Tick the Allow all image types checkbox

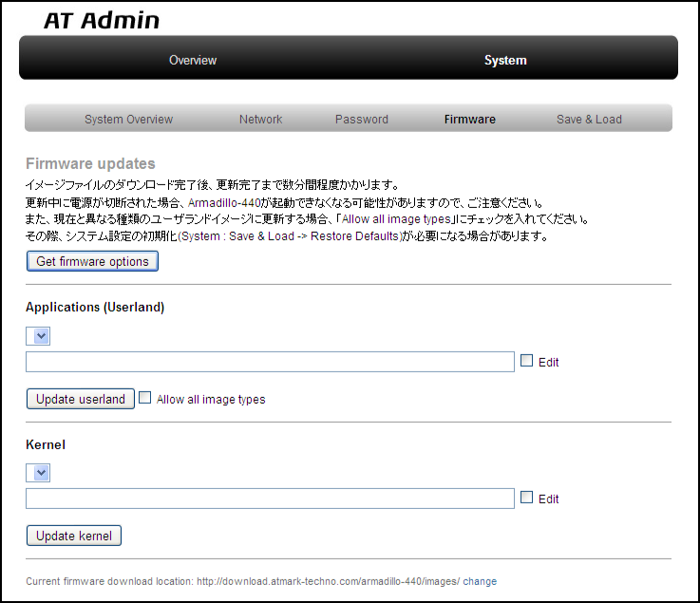(x=145, y=397)
